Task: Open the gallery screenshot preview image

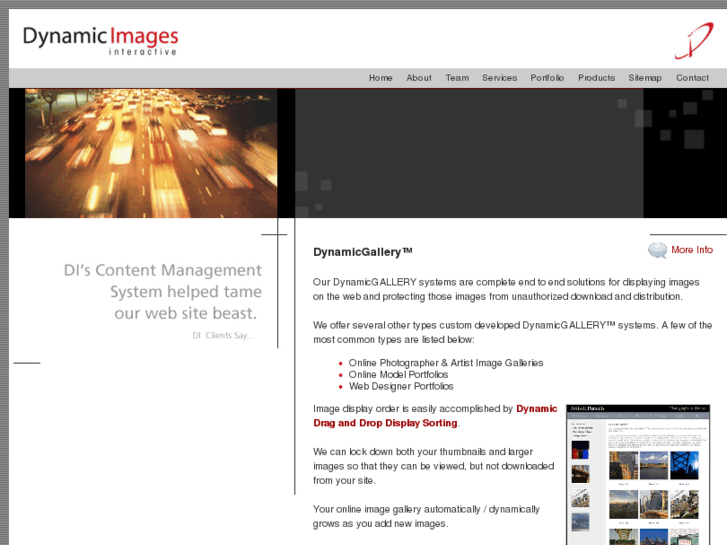Action: click(638, 474)
